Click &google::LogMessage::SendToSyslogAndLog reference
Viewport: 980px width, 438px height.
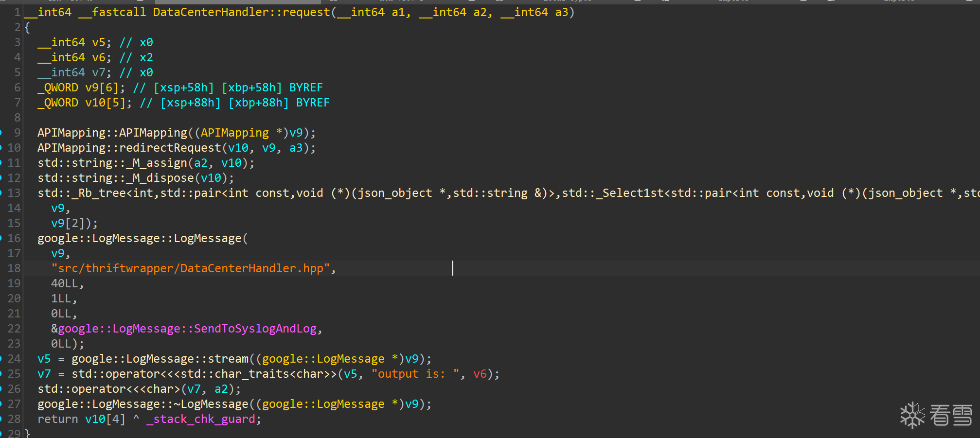[184, 329]
